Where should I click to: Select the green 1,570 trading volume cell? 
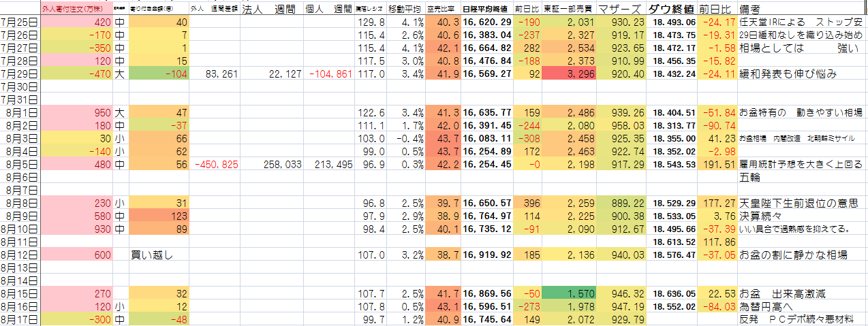pyautogui.click(x=570, y=294)
